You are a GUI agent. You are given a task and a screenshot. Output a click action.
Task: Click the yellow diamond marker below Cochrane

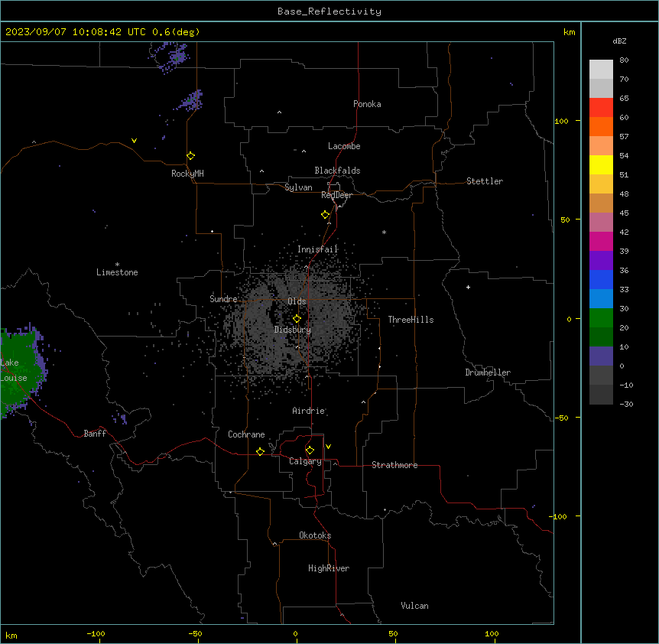click(x=260, y=451)
